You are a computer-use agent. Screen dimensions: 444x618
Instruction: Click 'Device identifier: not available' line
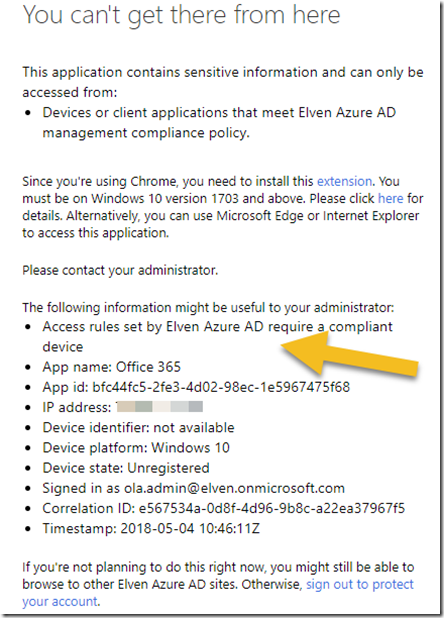point(138,427)
